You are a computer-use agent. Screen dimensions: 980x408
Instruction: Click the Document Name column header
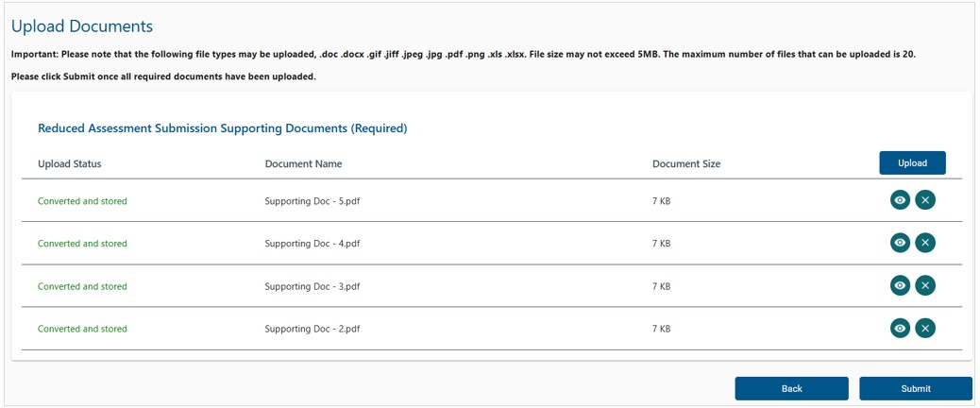coord(303,163)
